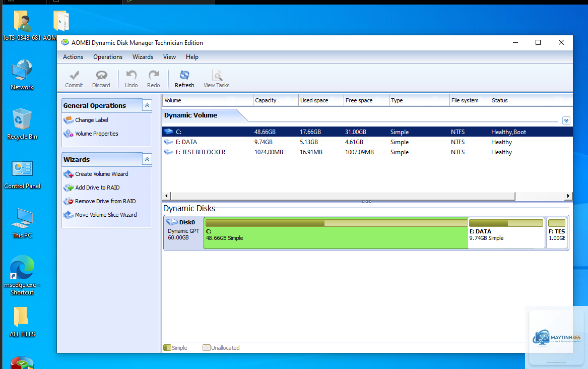Open the Wizards menu
This screenshot has height=369, width=588.
143,57
